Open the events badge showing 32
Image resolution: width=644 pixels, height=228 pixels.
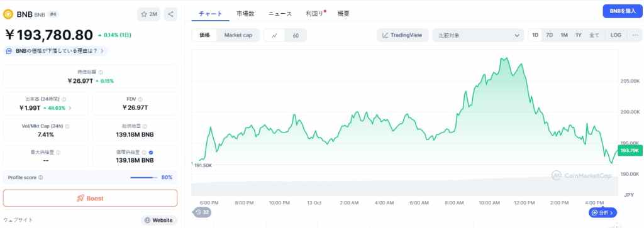tap(202, 212)
